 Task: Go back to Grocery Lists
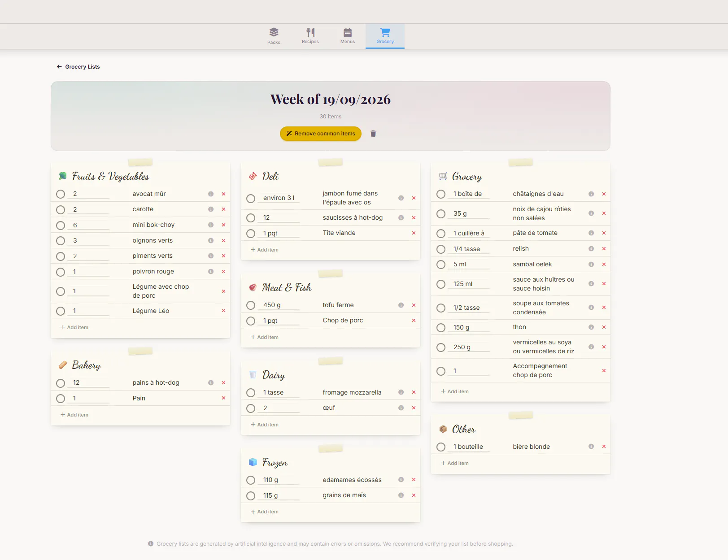coord(78,67)
